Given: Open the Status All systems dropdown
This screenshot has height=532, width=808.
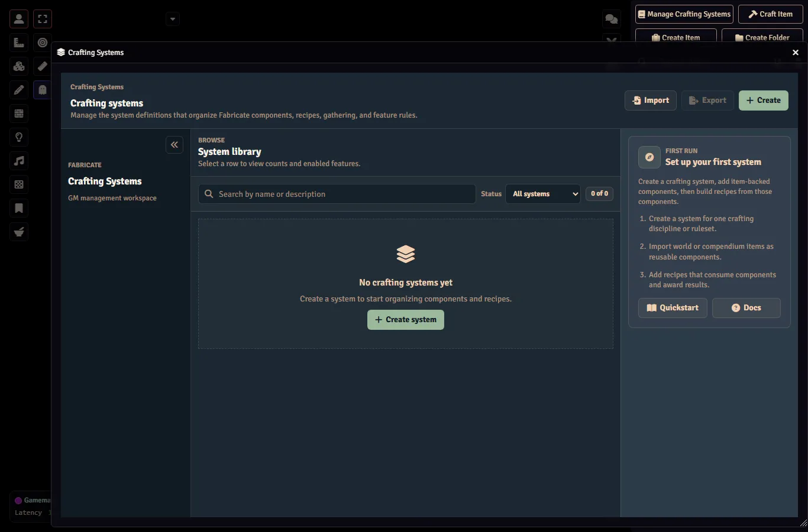Looking at the screenshot, I should [543, 194].
